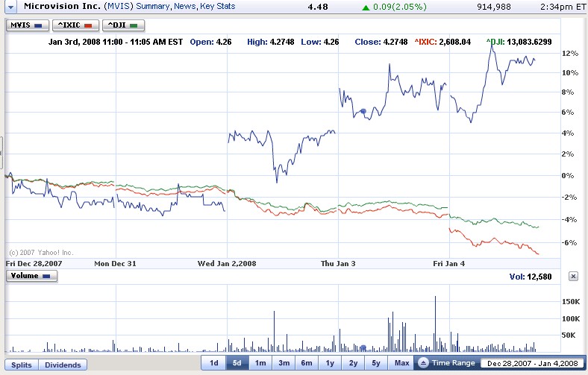The width and height of the screenshot is (588, 375).
Task: Select the 3m time range
Action: (x=284, y=363)
